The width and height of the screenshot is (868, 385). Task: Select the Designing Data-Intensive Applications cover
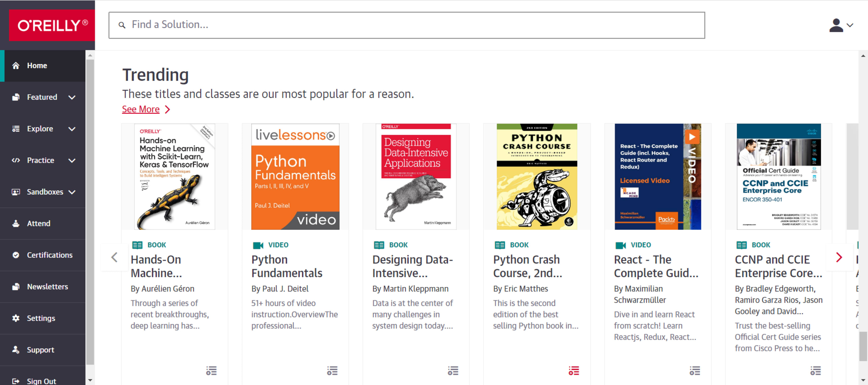(416, 177)
